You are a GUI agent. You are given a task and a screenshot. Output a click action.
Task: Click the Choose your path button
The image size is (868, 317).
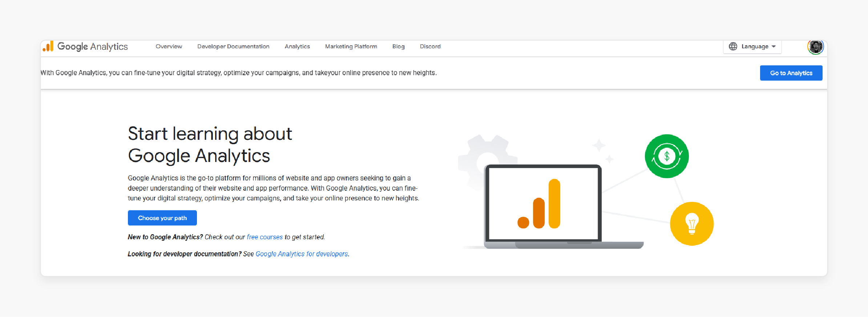coord(162,218)
